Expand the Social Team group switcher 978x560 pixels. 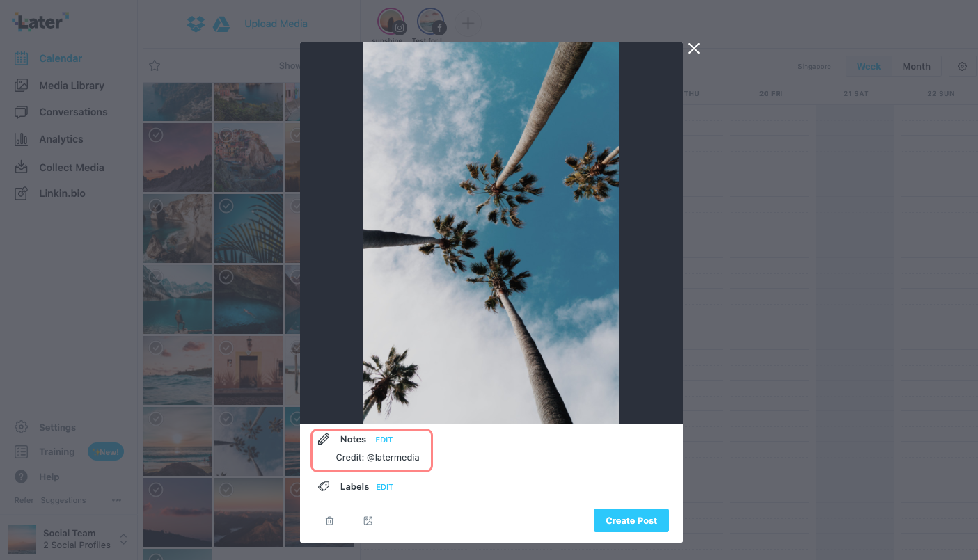click(123, 539)
